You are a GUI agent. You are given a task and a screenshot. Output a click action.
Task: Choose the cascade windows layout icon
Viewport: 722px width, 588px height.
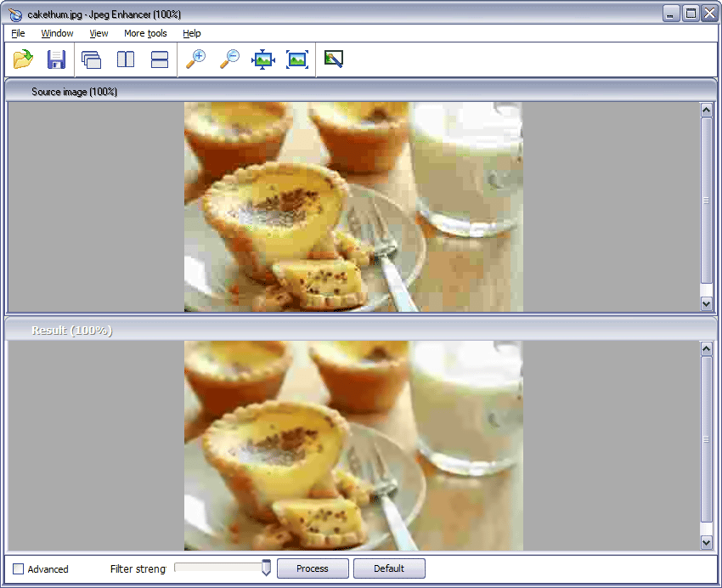(x=91, y=59)
